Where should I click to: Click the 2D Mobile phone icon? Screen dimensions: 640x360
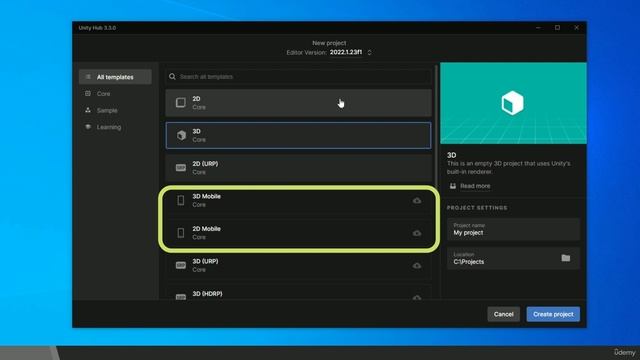tap(181, 233)
